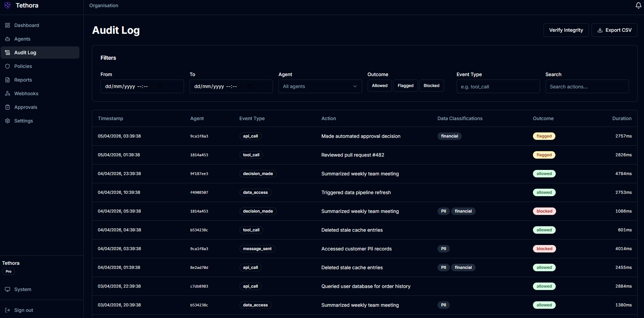Open the Dashboard from the sidebar
Image resolution: width=644 pixels, height=318 pixels.
[27, 25]
